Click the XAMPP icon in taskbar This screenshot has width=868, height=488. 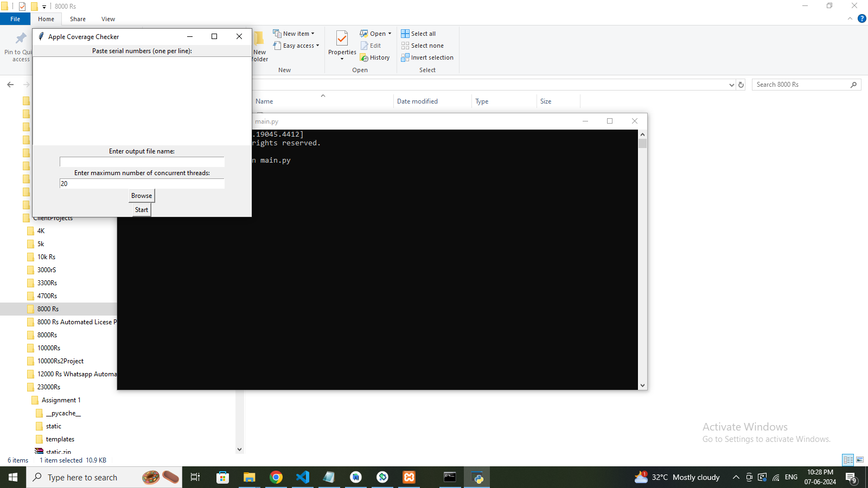pos(409,477)
